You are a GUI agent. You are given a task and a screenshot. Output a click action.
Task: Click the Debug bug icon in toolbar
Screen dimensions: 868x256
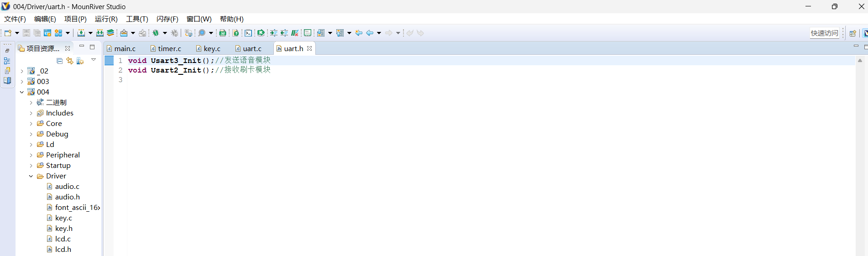[156, 33]
